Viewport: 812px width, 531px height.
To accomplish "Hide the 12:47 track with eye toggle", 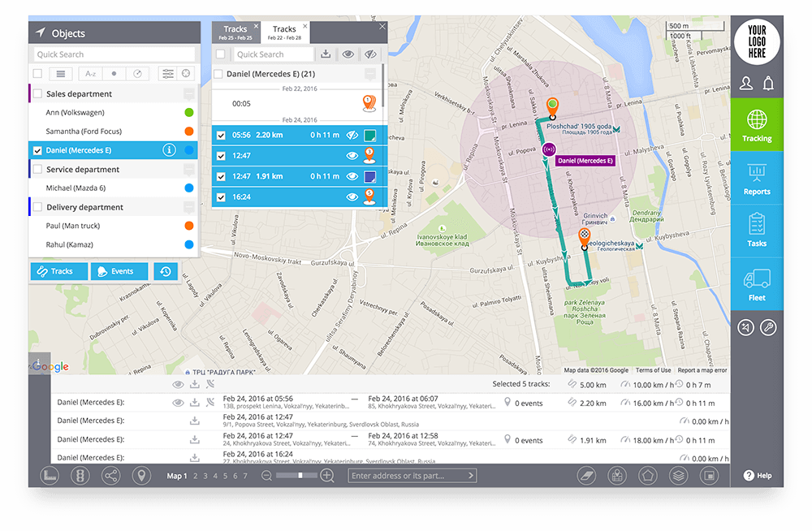I will point(352,155).
